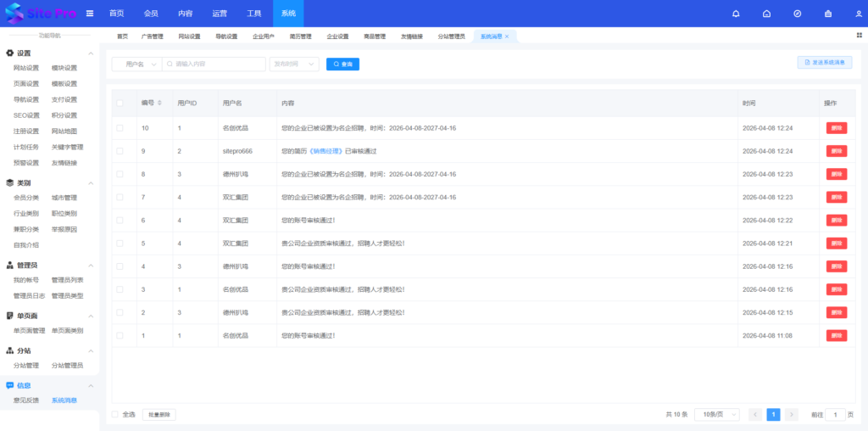Screen dimensions: 868x431
Task: Check the checkbox for row number 1
Action: coord(120,336)
